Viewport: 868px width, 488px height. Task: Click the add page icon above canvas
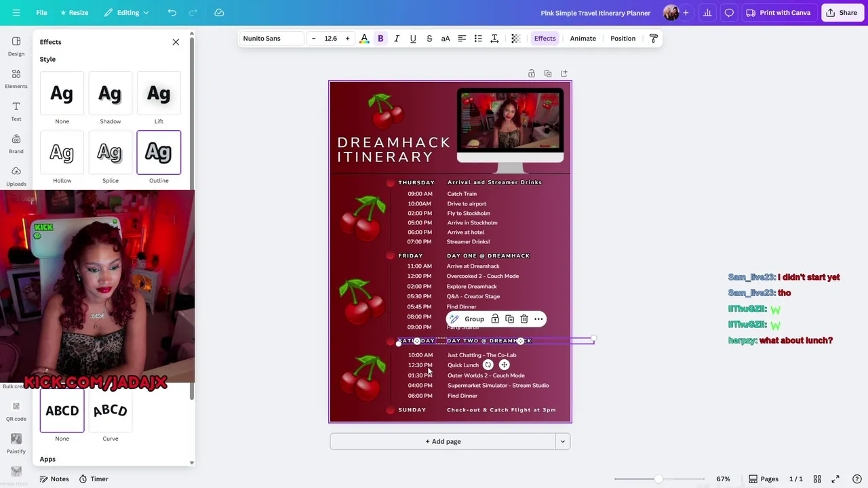(x=564, y=73)
